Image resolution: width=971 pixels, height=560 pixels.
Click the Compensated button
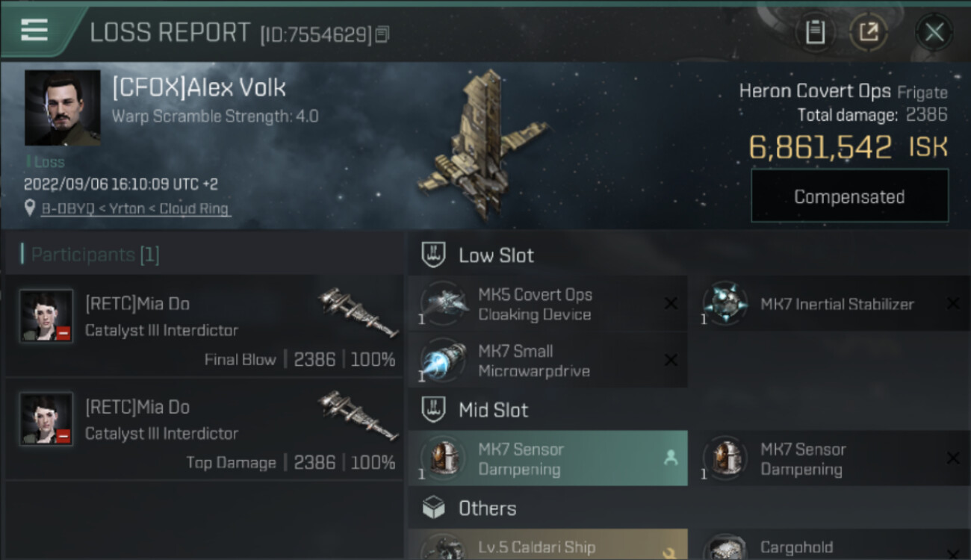[x=849, y=196]
